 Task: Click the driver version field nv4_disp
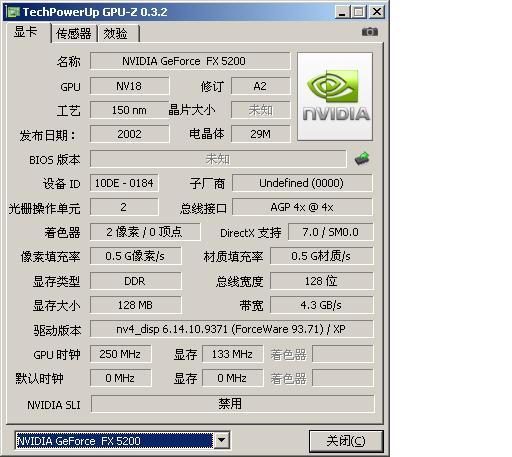tap(231, 329)
